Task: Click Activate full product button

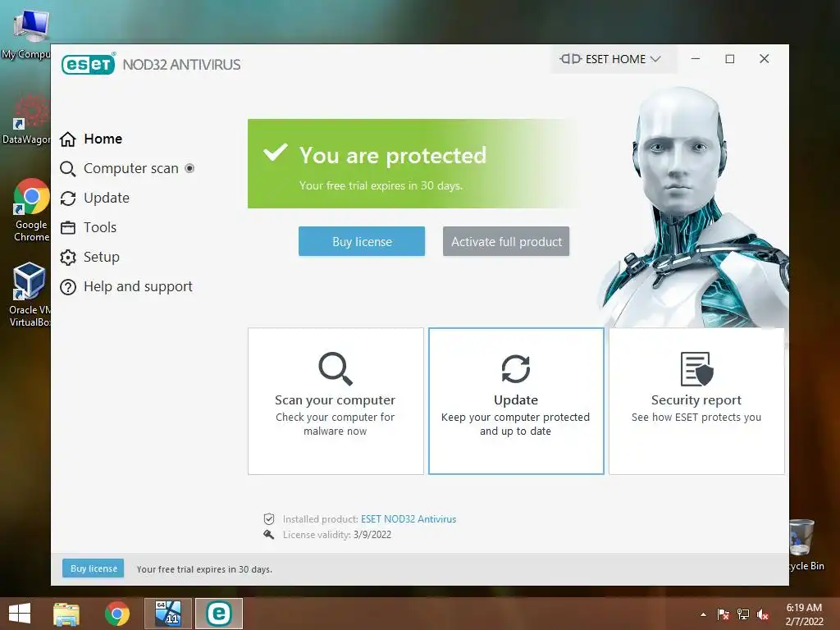Action: click(506, 242)
